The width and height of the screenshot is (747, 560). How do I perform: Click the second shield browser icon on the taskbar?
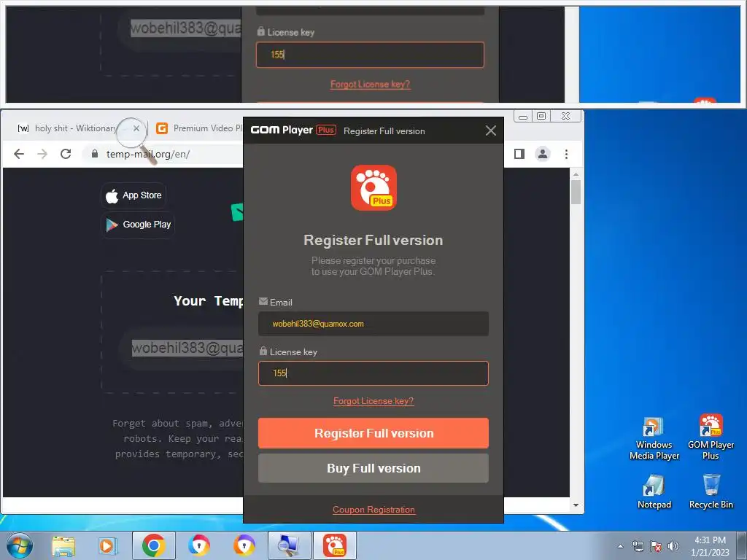[244, 545]
